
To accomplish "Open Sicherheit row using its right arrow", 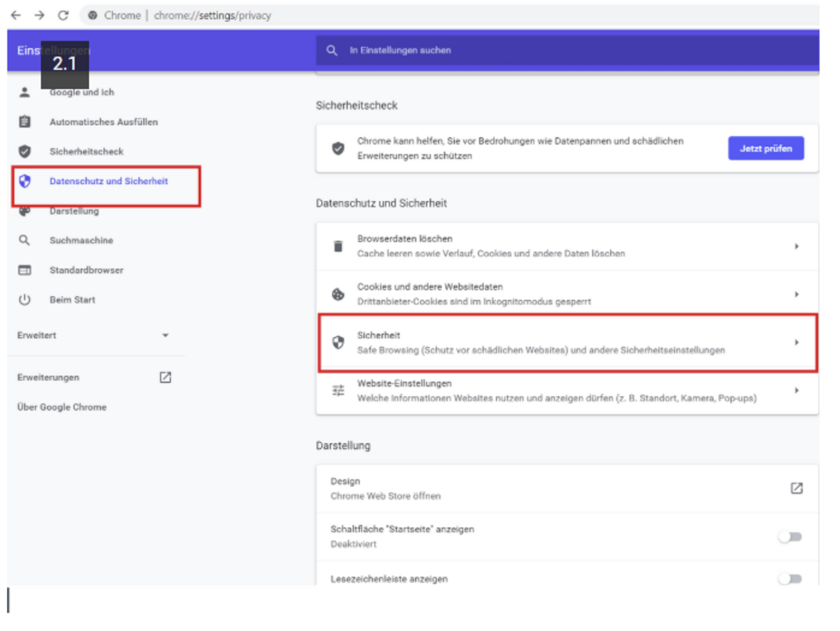I will [797, 343].
